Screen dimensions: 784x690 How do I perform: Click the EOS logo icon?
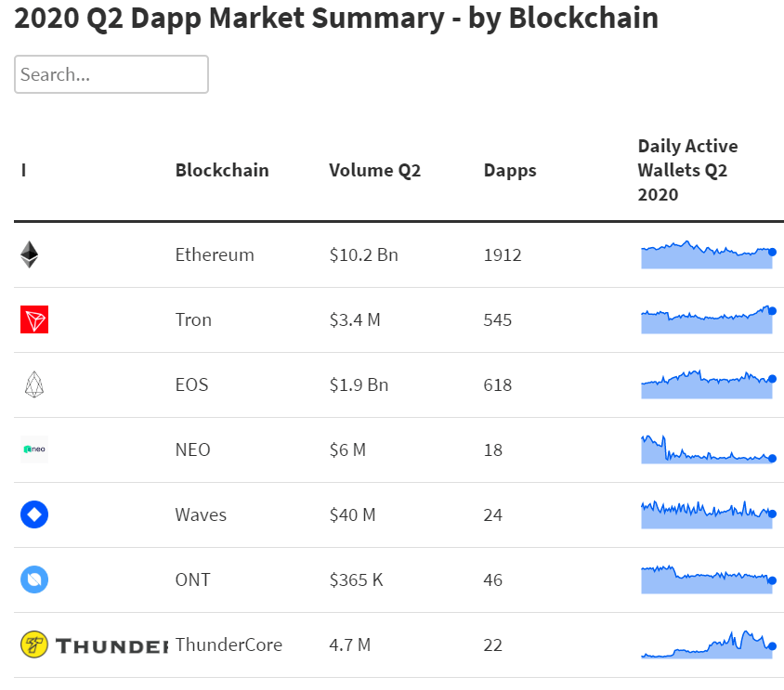click(34, 384)
